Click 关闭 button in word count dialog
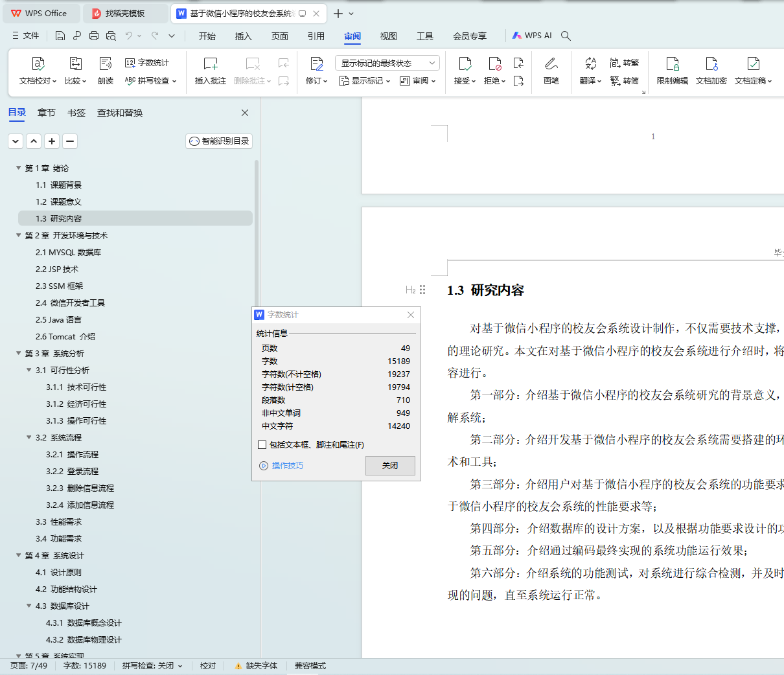This screenshot has height=675, width=784. (390, 466)
